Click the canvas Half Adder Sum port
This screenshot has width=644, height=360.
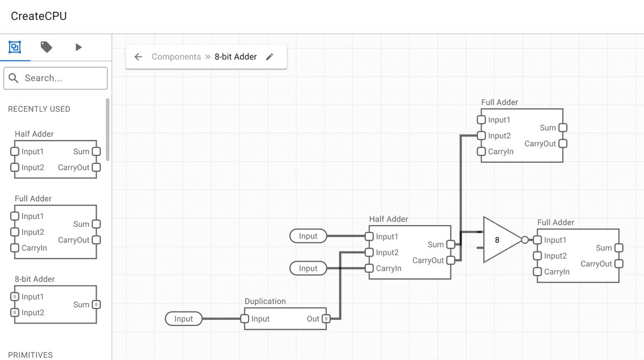(451, 244)
